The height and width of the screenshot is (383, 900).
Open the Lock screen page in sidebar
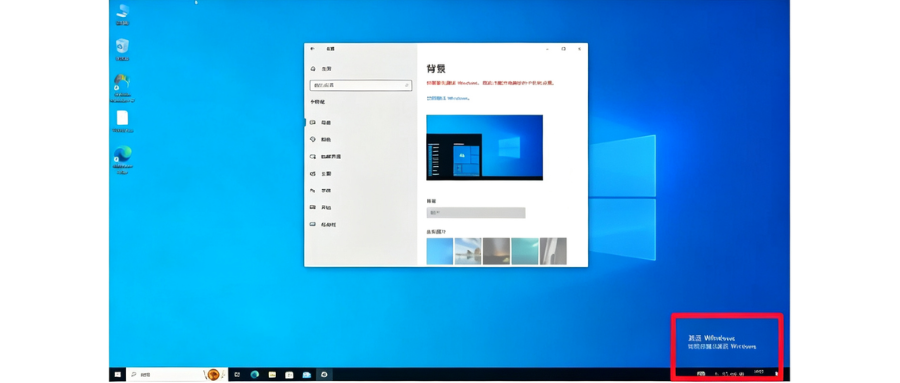pyautogui.click(x=325, y=156)
